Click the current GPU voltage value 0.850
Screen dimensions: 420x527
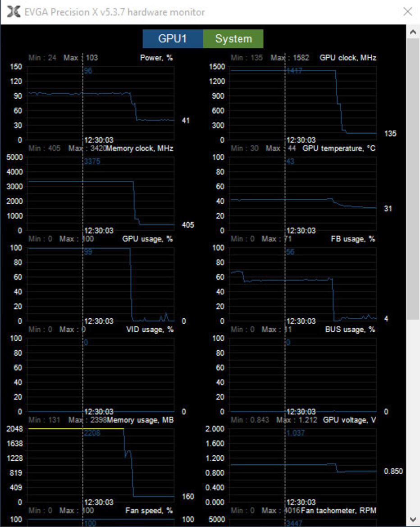393,471
